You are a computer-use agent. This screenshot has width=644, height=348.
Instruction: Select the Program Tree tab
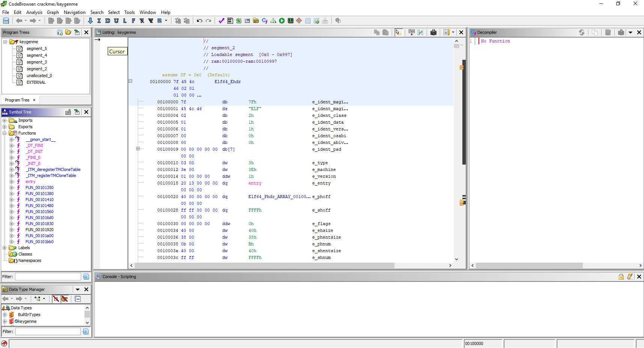pos(17,100)
